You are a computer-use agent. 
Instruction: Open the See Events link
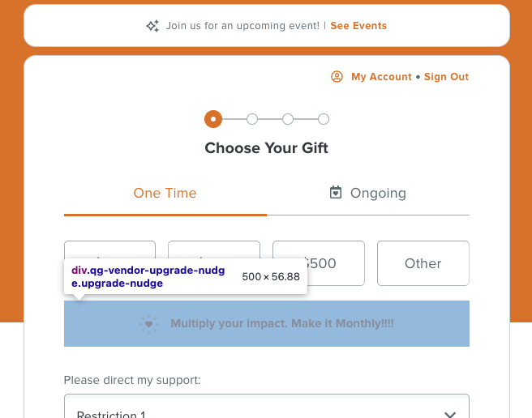point(358,26)
